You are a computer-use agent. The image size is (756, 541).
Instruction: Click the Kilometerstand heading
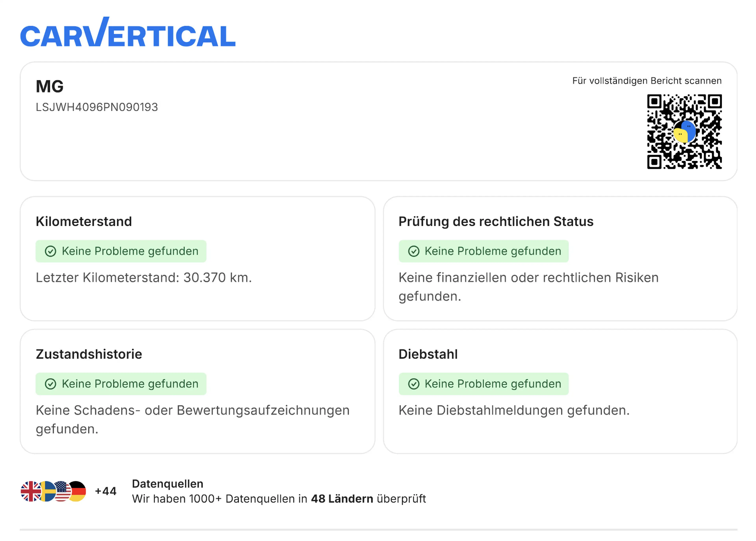tap(84, 221)
